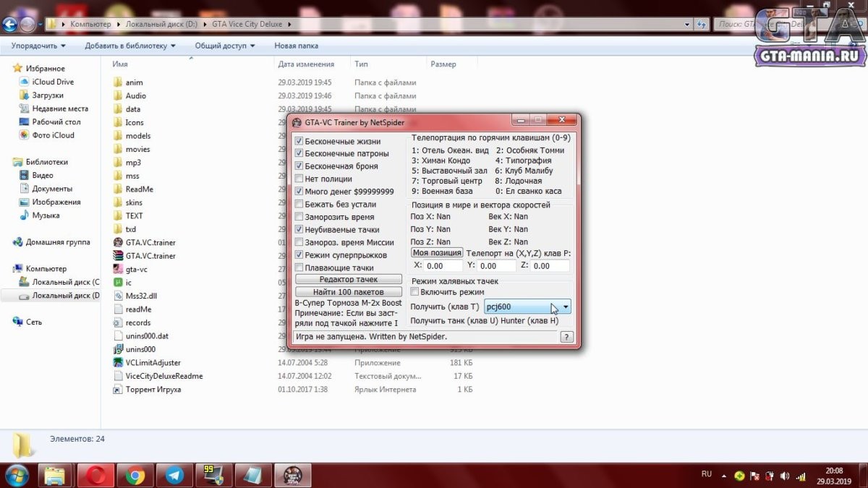Open Google Chrome from the taskbar
This screenshot has width=868, height=488.
[135, 475]
